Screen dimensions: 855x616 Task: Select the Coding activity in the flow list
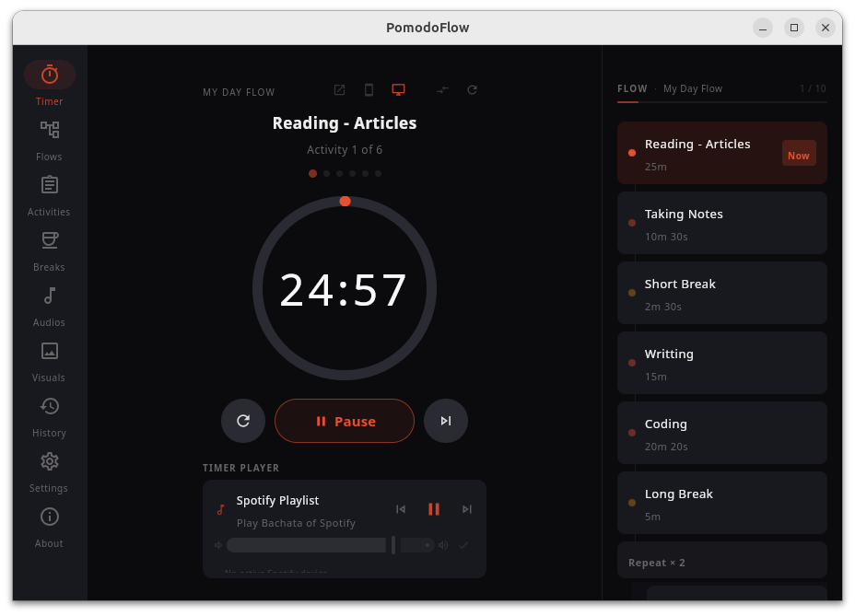coord(721,433)
